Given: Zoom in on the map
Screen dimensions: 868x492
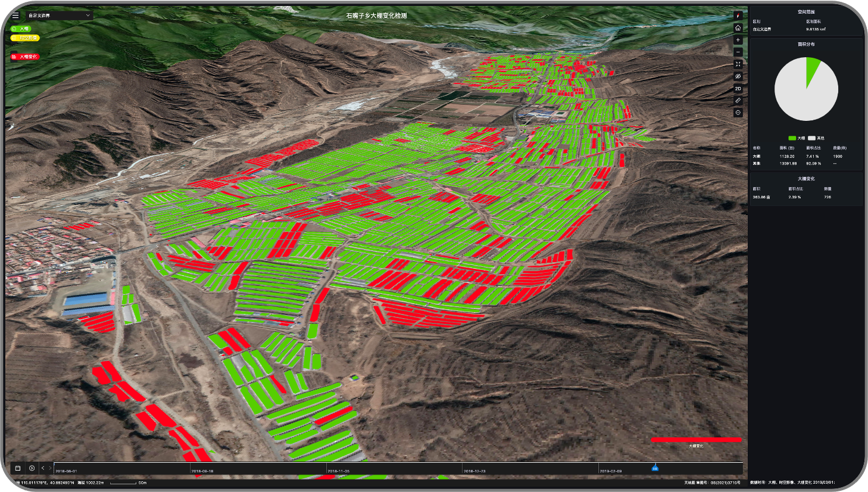Looking at the screenshot, I should click(x=738, y=40).
